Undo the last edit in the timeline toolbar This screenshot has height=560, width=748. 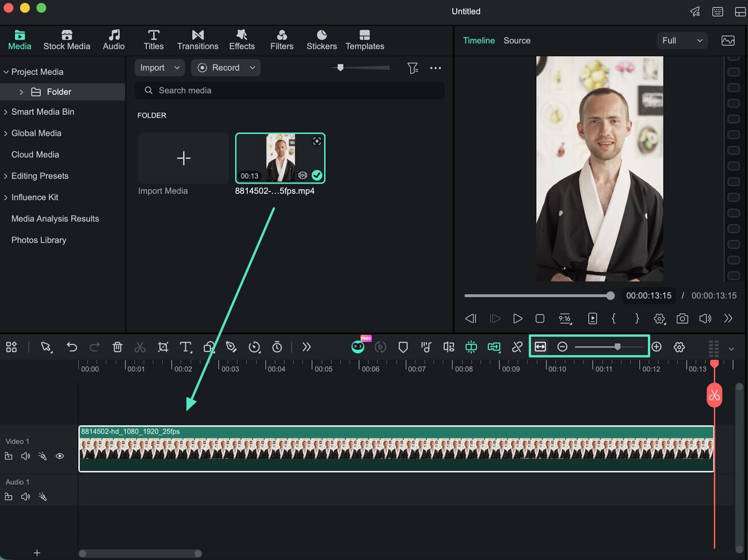click(x=72, y=347)
